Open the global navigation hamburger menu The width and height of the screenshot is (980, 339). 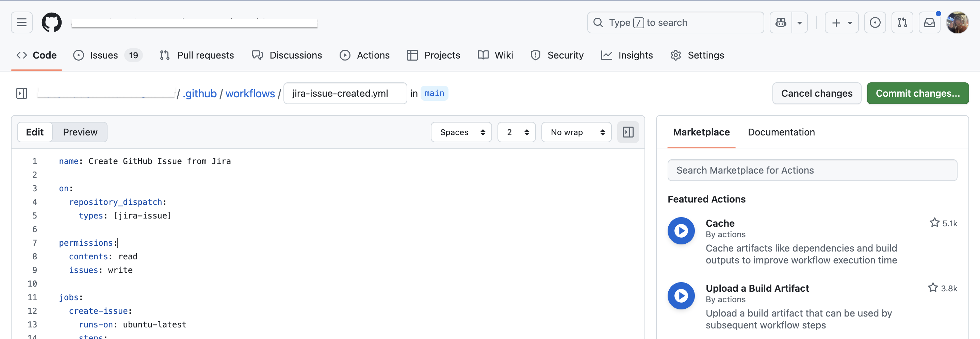click(22, 22)
